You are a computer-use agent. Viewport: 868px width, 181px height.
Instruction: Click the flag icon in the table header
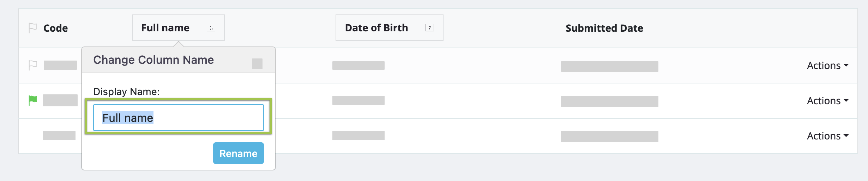(33, 28)
